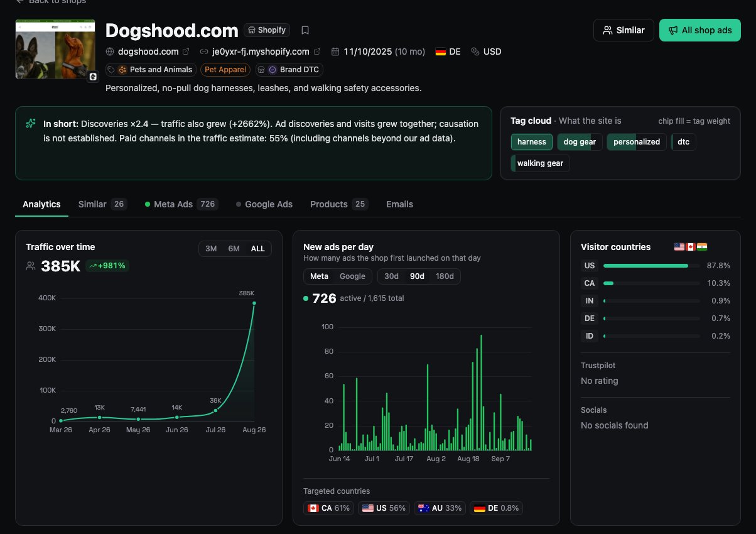
Task: Switch to the Meta Ads tab
Action: pos(181,204)
